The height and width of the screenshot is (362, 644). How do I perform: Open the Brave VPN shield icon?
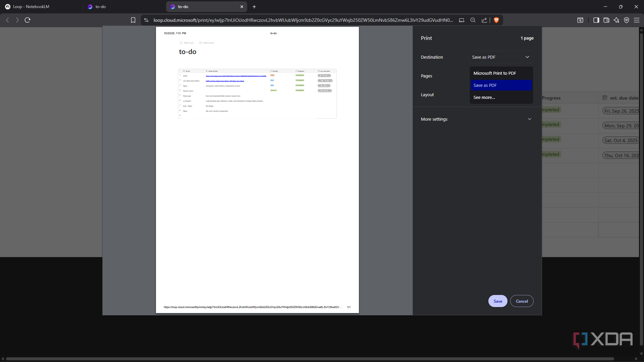click(626, 20)
